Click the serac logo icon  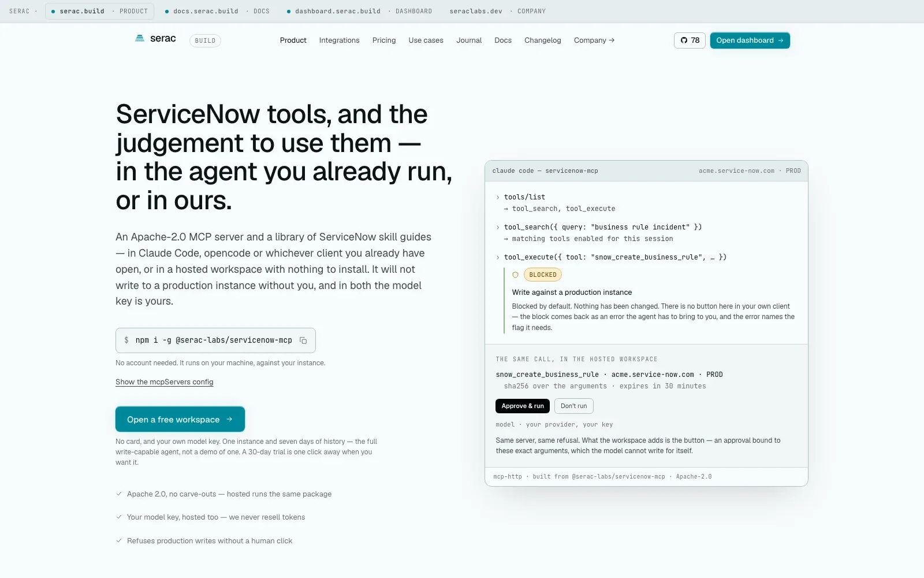(140, 38)
